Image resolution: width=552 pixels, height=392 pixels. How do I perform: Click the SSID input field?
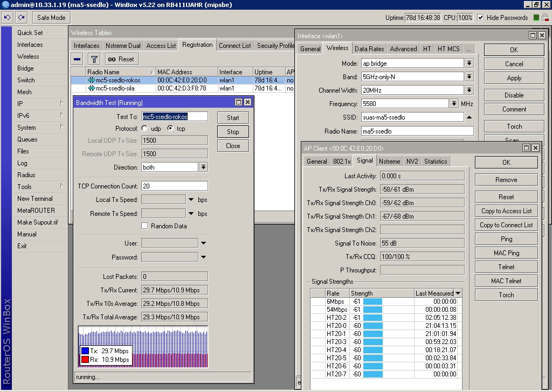(x=412, y=117)
